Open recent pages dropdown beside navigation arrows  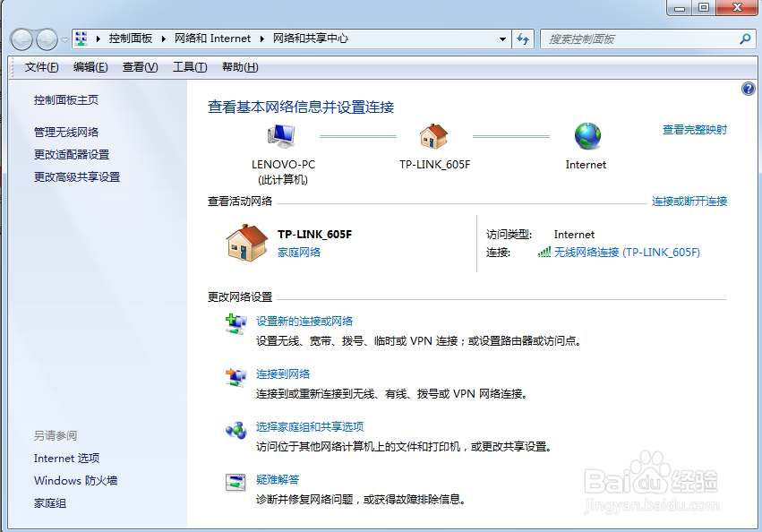coord(64,40)
